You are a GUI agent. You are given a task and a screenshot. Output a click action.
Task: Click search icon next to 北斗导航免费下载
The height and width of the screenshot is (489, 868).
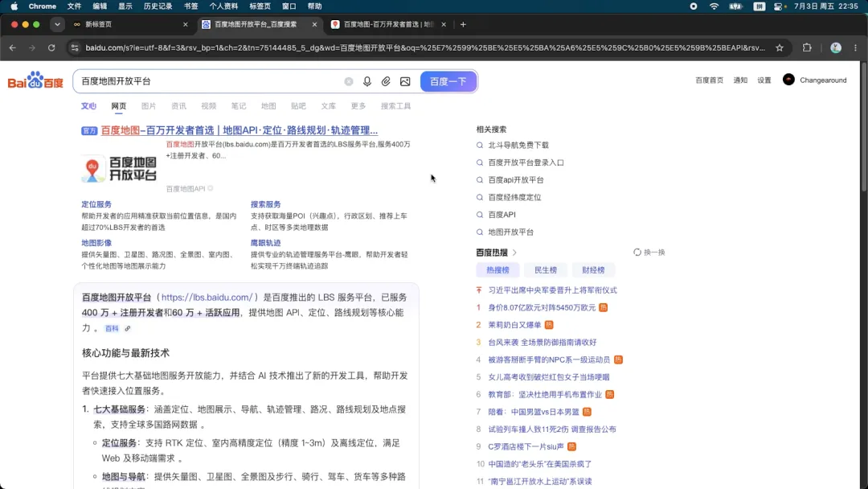point(480,145)
